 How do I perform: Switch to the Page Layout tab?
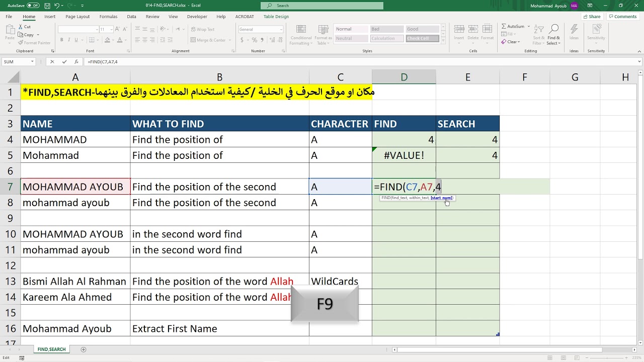click(x=77, y=17)
